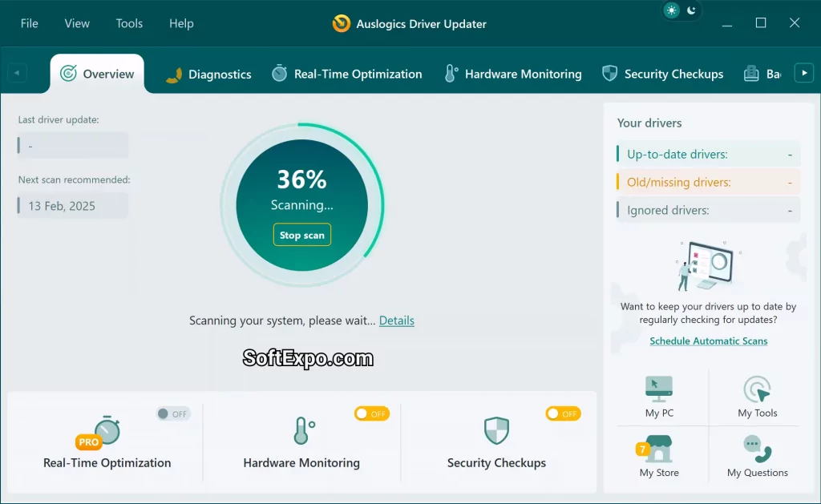Select the Hardware Monitoring thermometer icon
Viewport: 821px width, 504px height.
click(302, 431)
